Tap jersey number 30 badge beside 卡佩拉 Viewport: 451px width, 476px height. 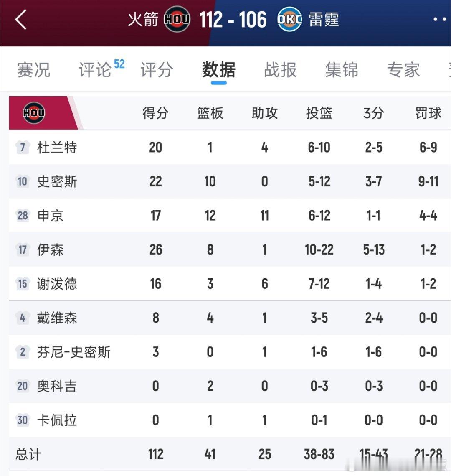[x=23, y=420]
